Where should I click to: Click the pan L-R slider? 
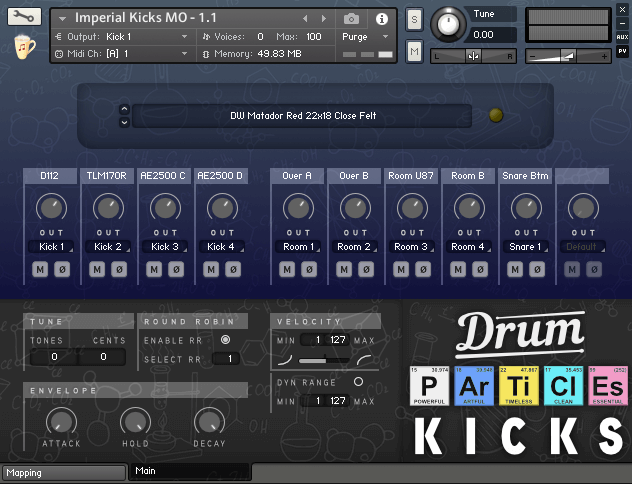click(473, 56)
